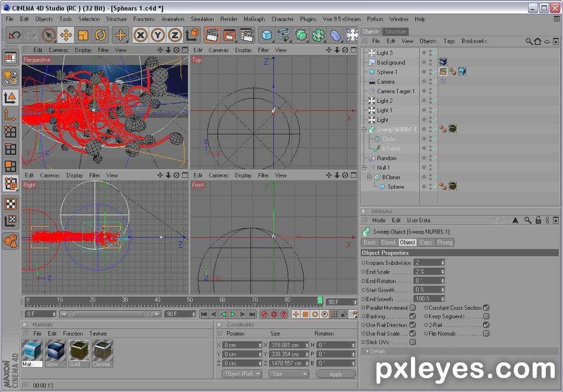Open the Render Settings icon
Image resolution: width=563 pixels, height=392 pixels.
[247, 35]
